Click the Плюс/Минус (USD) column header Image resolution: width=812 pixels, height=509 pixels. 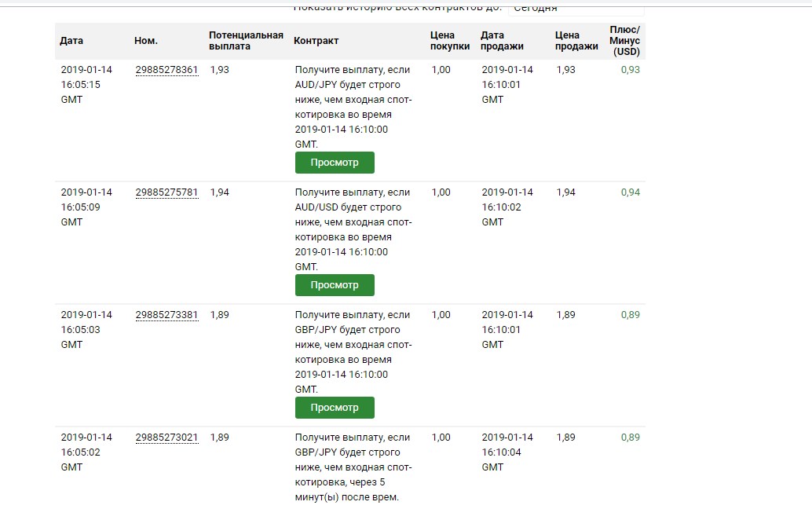click(625, 41)
